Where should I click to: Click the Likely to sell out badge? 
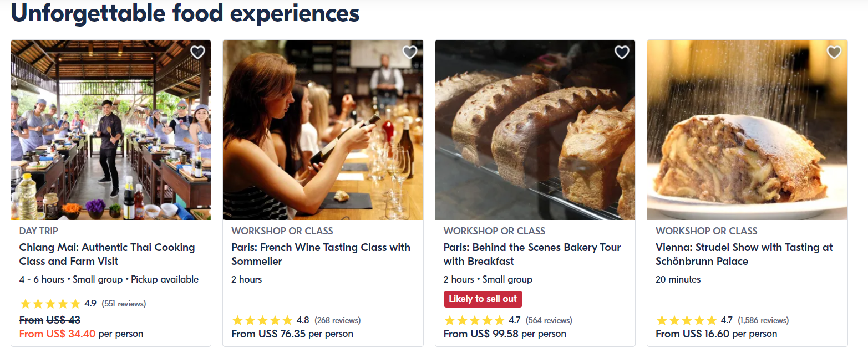click(483, 299)
